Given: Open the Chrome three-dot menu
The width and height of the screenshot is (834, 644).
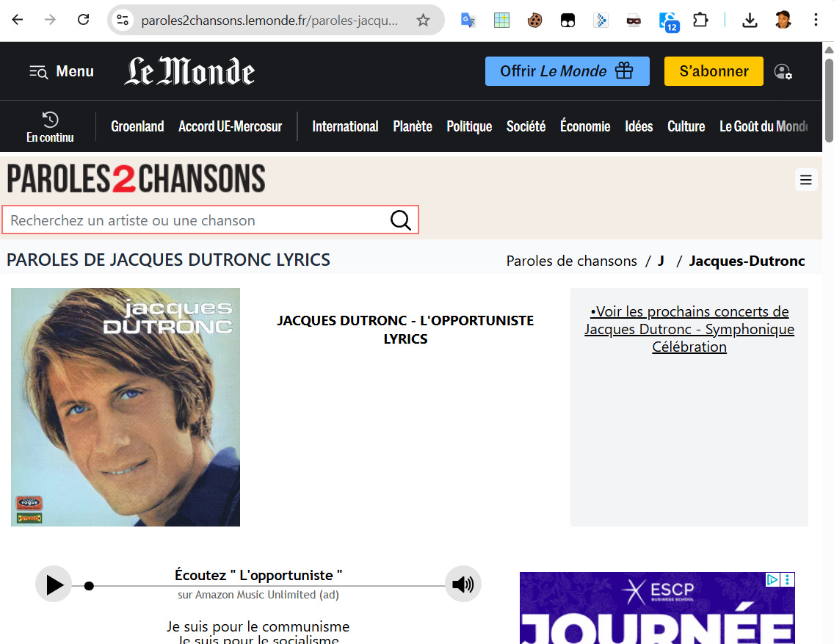Looking at the screenshot, I should tap(816, 21).
